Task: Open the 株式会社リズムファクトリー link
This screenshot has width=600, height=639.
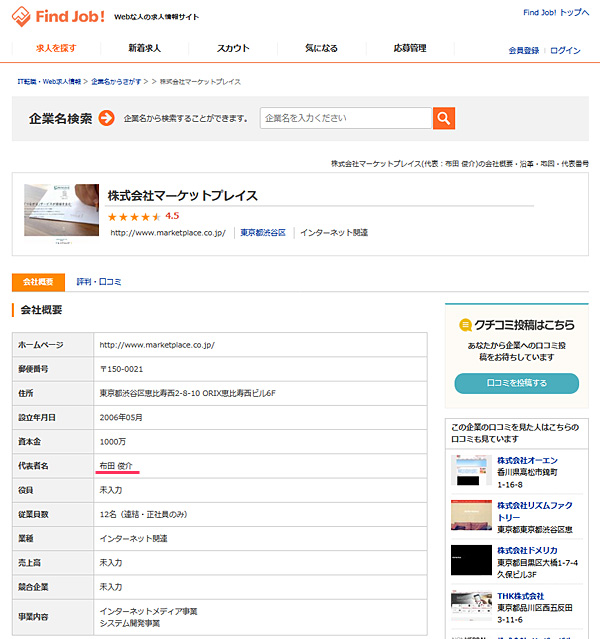Action: (x=534, y=511)
